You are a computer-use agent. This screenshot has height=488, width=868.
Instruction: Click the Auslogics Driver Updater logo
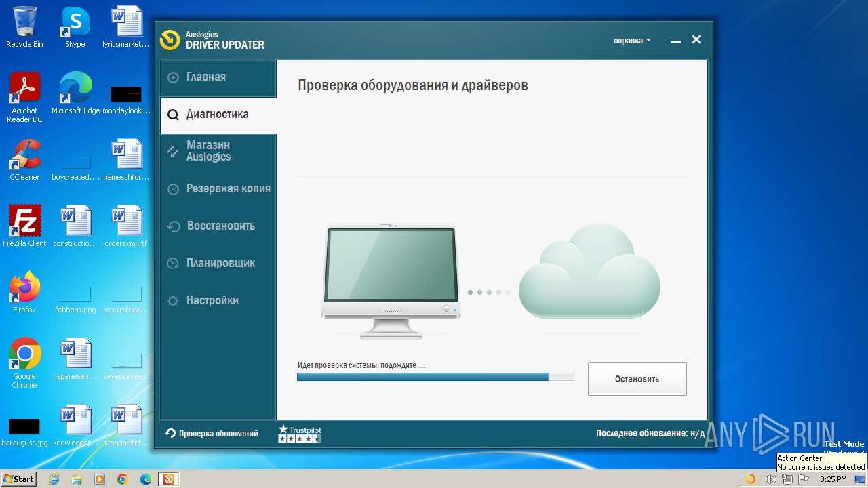[x=212, y=40]
